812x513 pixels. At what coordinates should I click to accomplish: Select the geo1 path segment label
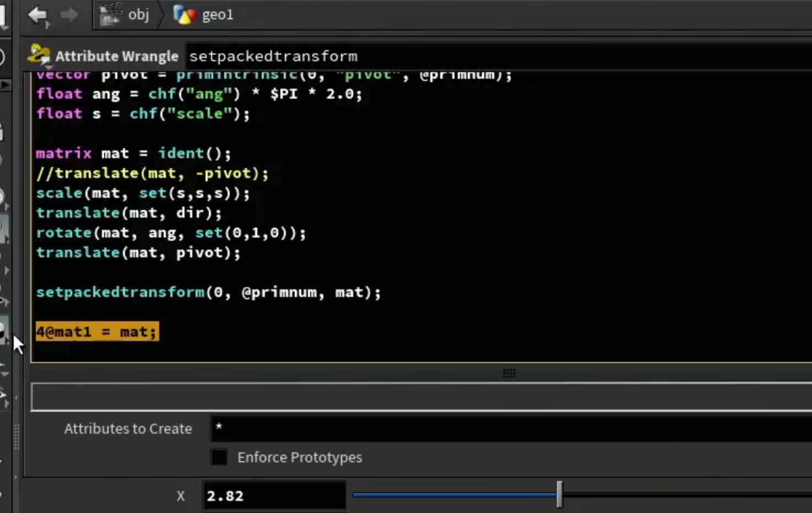[218, 15]
